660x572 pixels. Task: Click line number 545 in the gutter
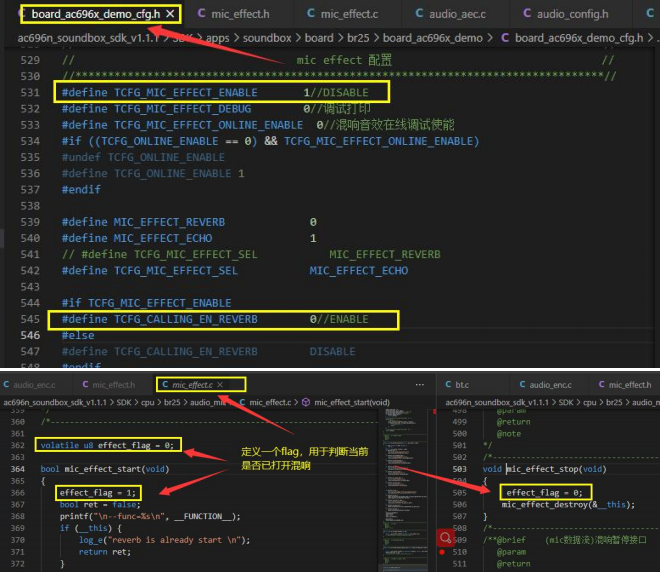(30, 319)
